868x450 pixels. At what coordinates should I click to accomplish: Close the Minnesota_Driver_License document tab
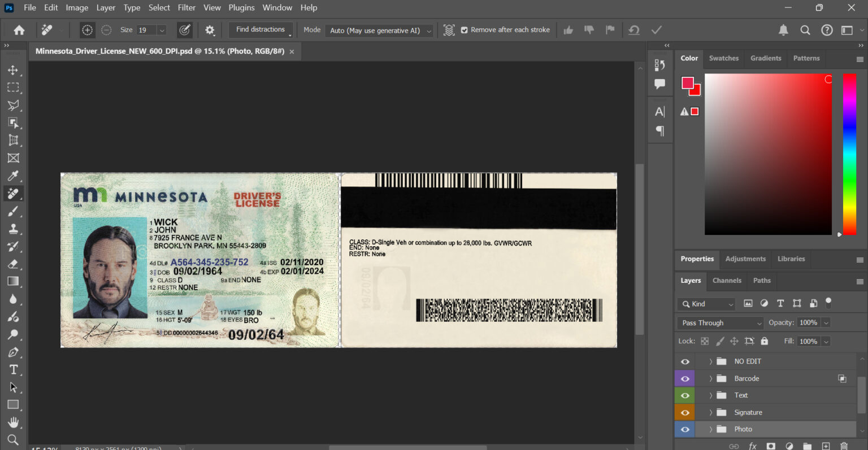tap(292, 51)
